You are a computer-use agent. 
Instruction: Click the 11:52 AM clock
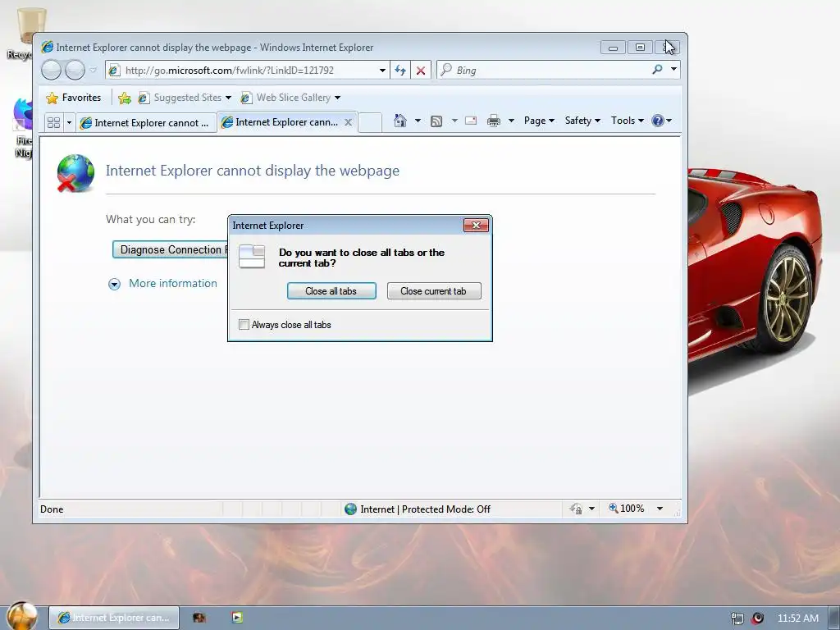click(x=797, y=619)
